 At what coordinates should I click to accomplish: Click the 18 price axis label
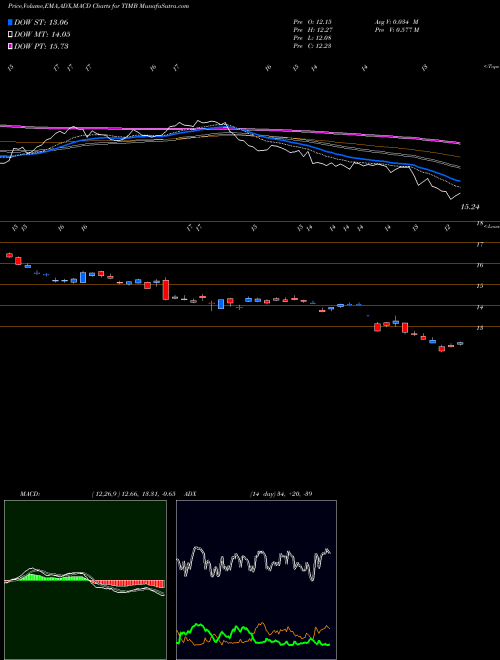pyautogui.click(x=479, y=224)
